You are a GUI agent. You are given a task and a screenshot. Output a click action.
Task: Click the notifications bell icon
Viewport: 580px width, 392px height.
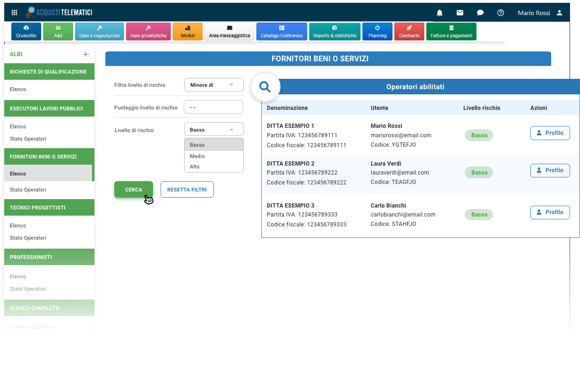(x=439, y=13)
